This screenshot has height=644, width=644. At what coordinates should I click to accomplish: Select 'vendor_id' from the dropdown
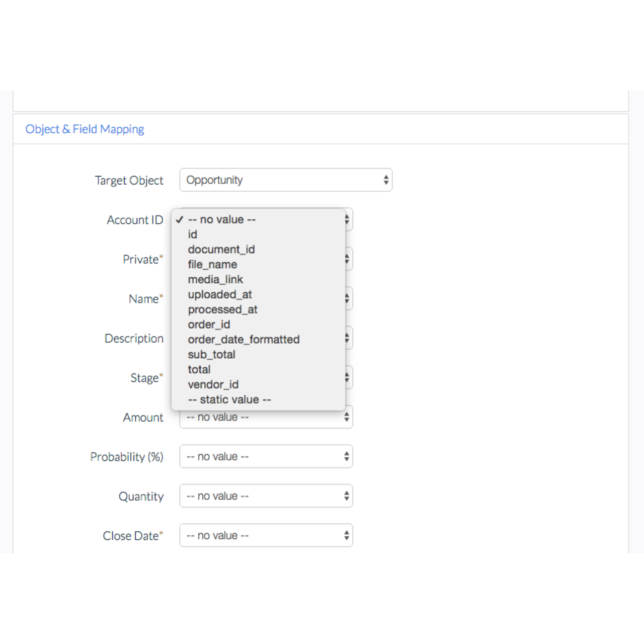tap(213, 385)
